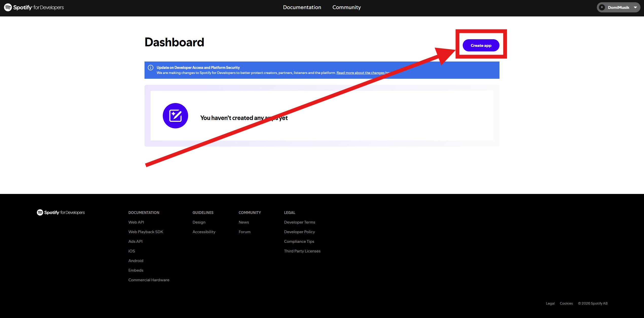The image size is (644, 318).
Task: Open the Web Playback SDK link
Action: tap(146, 232)
